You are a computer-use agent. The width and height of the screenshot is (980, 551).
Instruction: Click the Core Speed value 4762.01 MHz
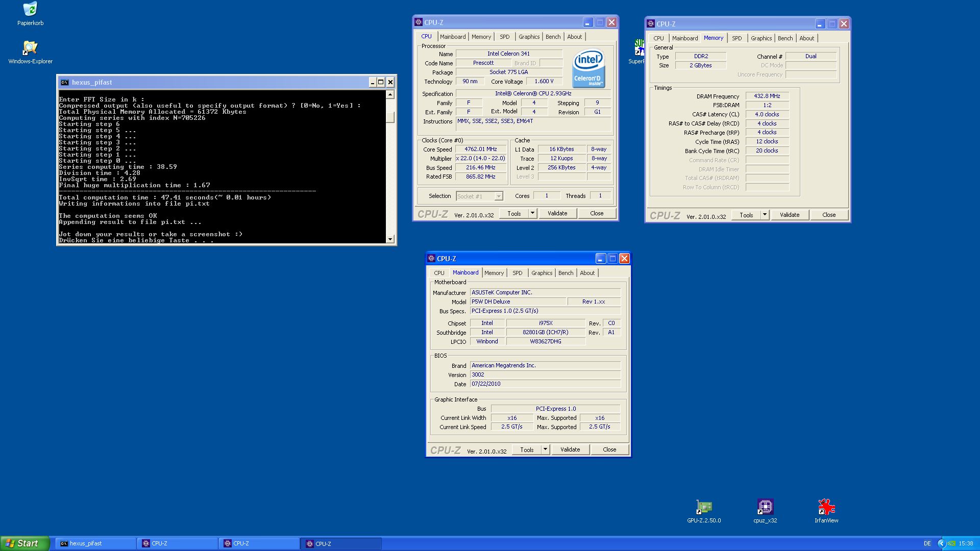[480, 149]
